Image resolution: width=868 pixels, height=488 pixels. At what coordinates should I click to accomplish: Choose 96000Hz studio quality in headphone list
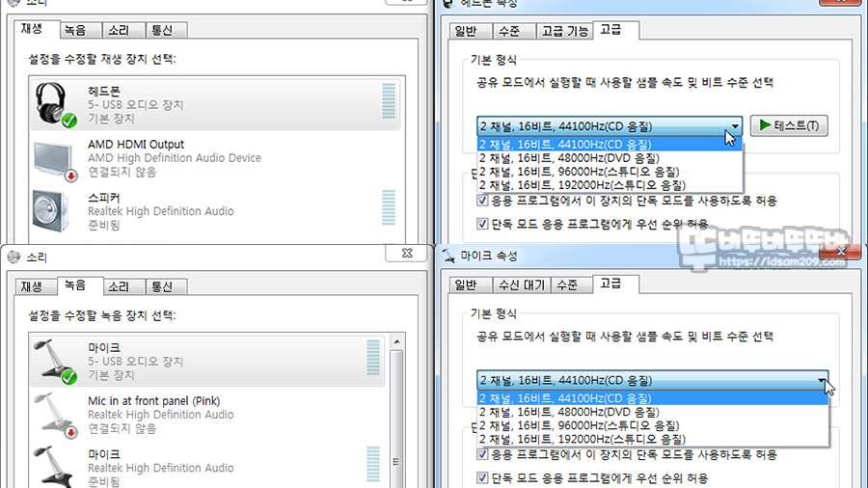[610, 172]
